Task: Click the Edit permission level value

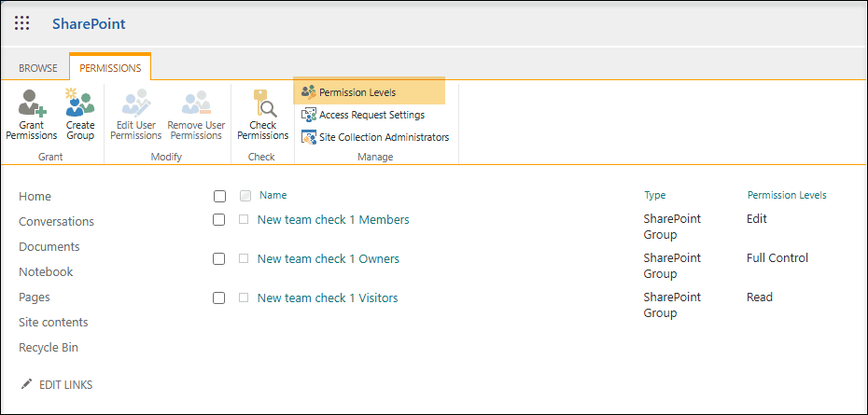Action: point(757,218)
